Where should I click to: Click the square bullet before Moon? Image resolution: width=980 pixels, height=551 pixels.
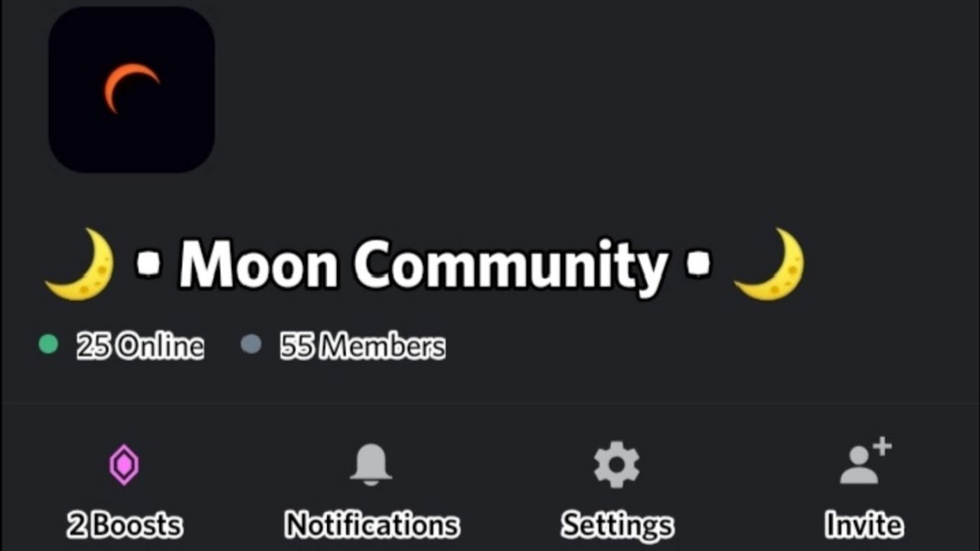[148, 263]
